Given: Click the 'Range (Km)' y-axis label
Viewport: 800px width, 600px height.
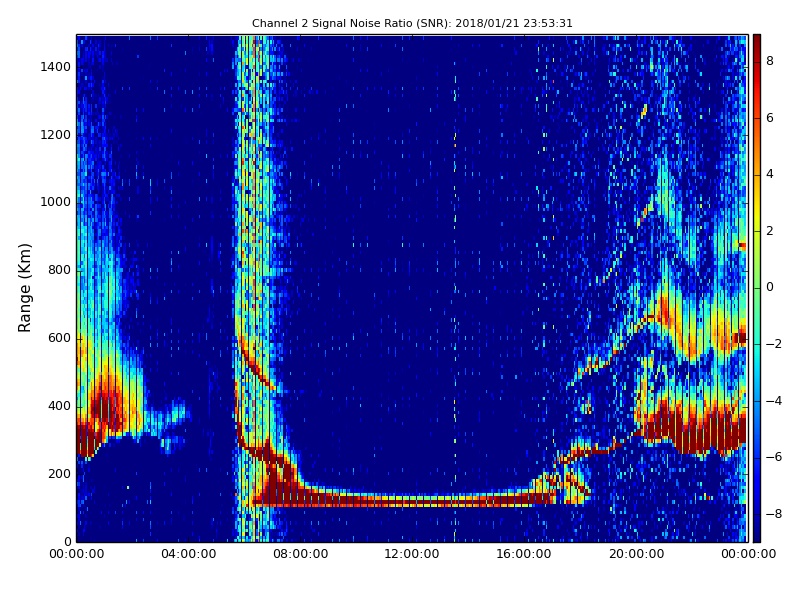Looking at the screenshot, I should coord(24,288).
